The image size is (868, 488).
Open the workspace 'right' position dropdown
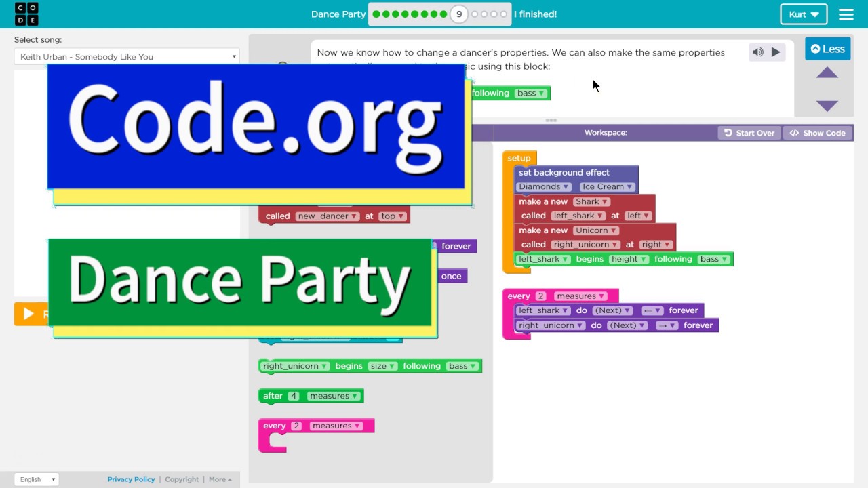(x=656, y=245)
